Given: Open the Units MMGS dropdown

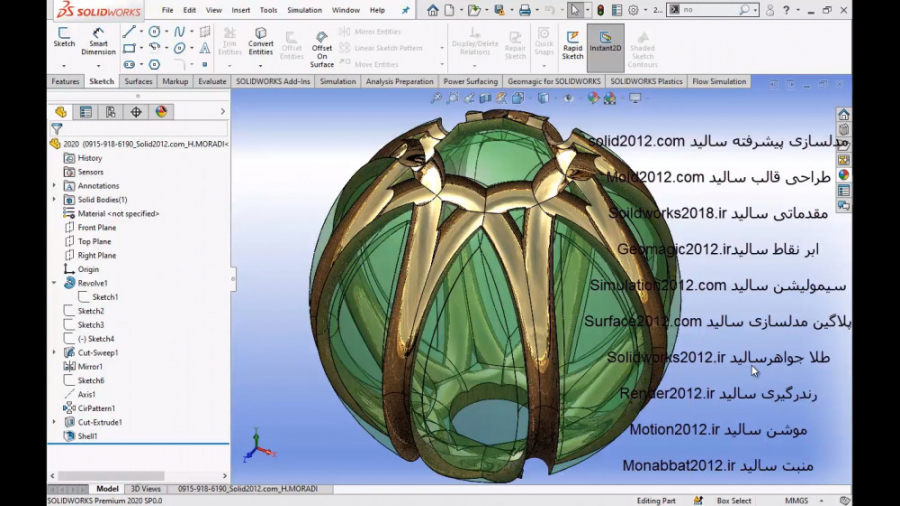Looking at the screenshot, I should 821,501.
